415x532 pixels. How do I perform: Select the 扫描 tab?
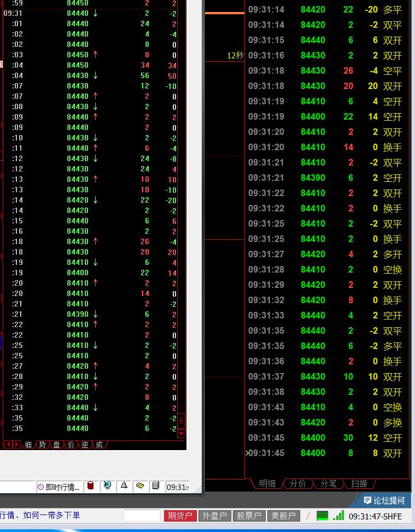coord(359,483)
